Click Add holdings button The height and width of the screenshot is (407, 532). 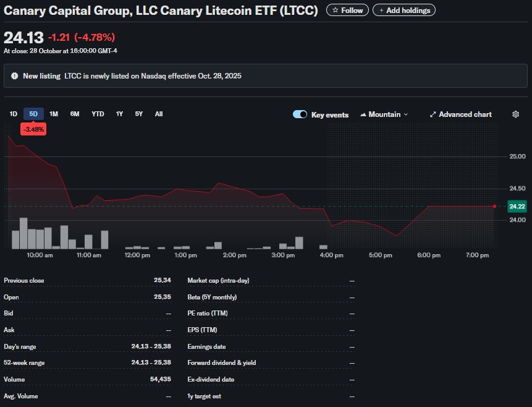pyautogui.click(x=404, y=11)
